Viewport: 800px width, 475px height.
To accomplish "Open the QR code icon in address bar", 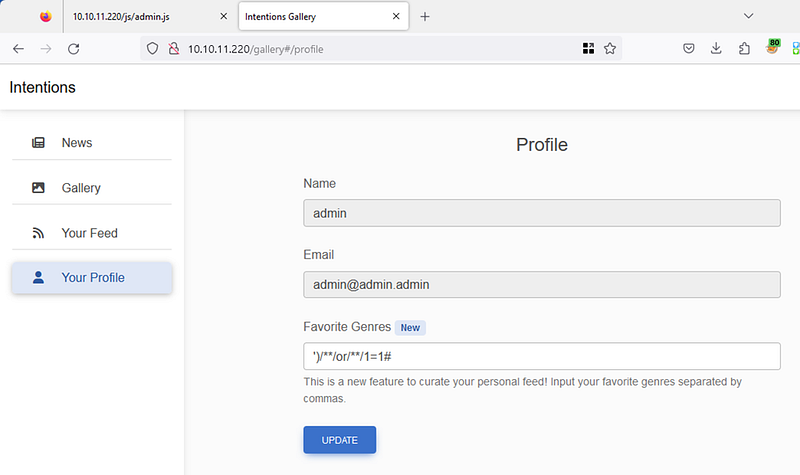I will pos(588,48).
